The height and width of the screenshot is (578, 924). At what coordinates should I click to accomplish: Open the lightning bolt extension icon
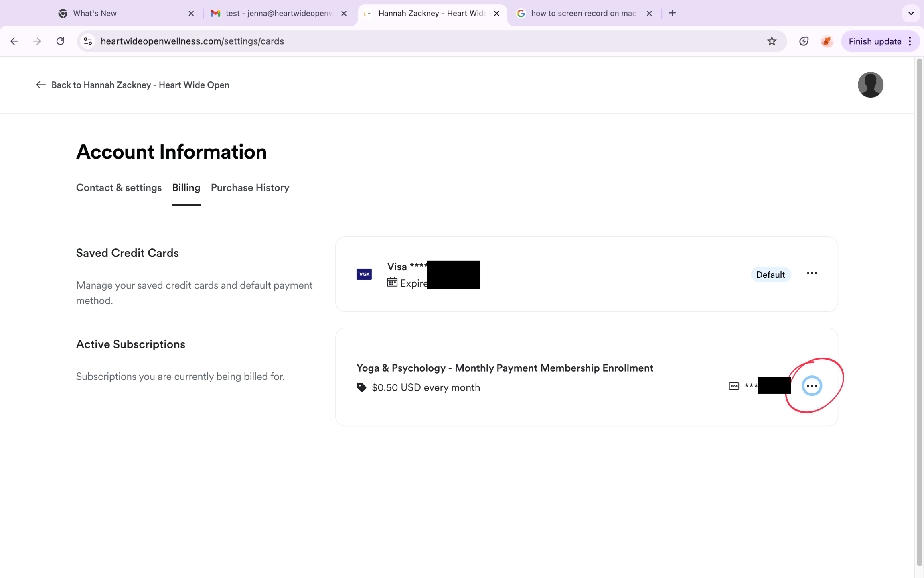point(804,41)
